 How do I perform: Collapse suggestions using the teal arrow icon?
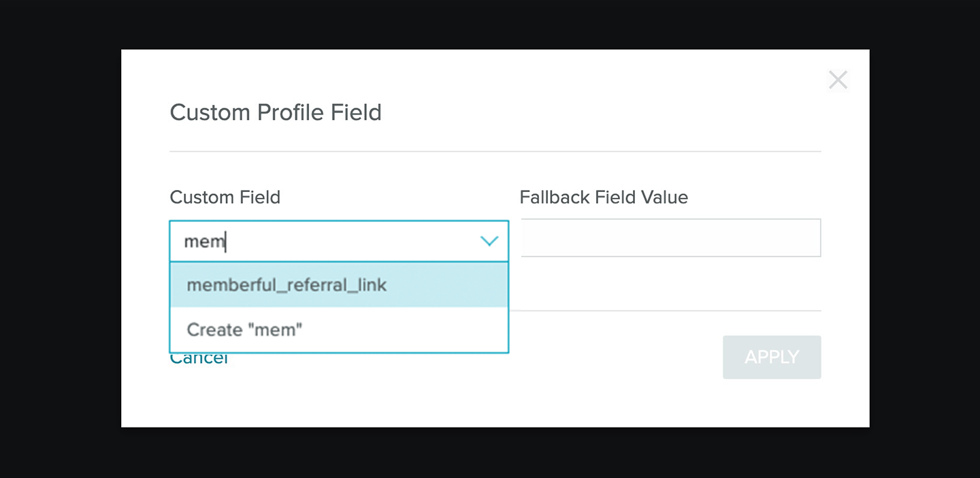tap(489, 241)
